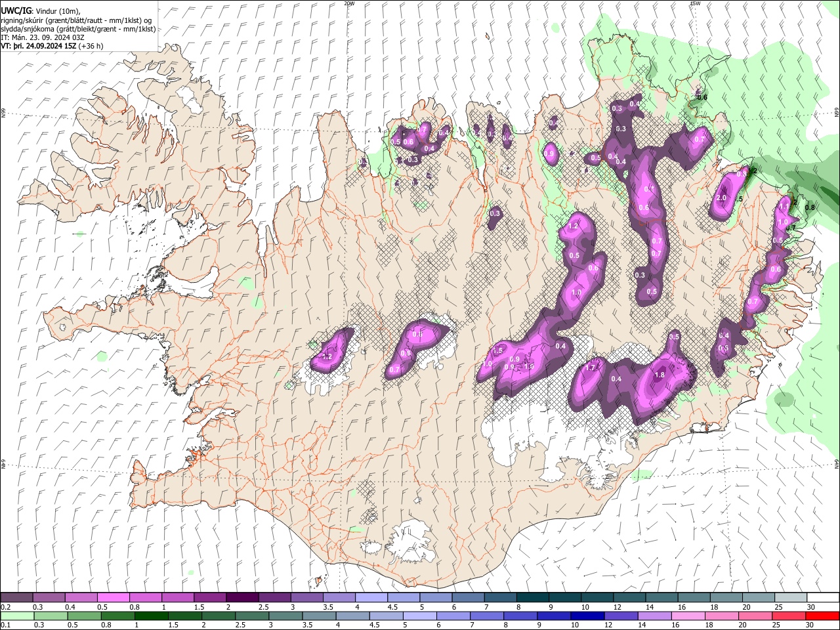The height and width of the screenshot is (630, 840).
Task: Select pink lower swatch between 18 and 20
Action: coord(721,616)
